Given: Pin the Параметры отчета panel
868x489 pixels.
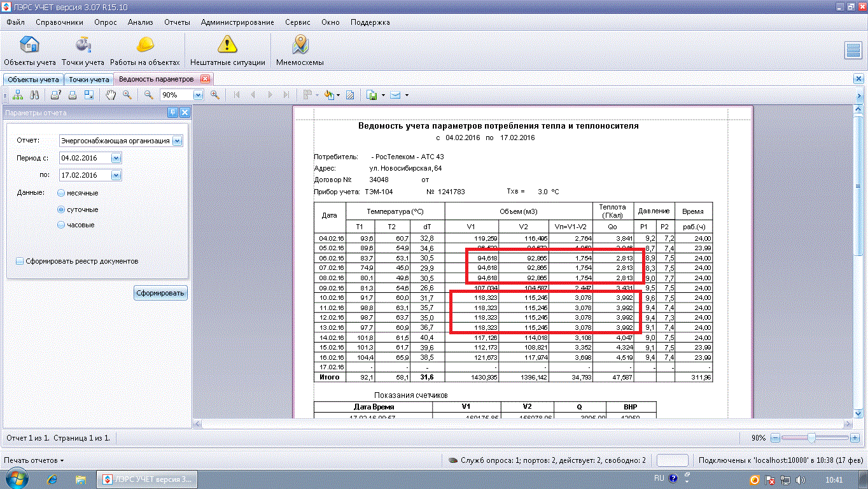Looking at the screenshot, I should click(x=172, y=112).
